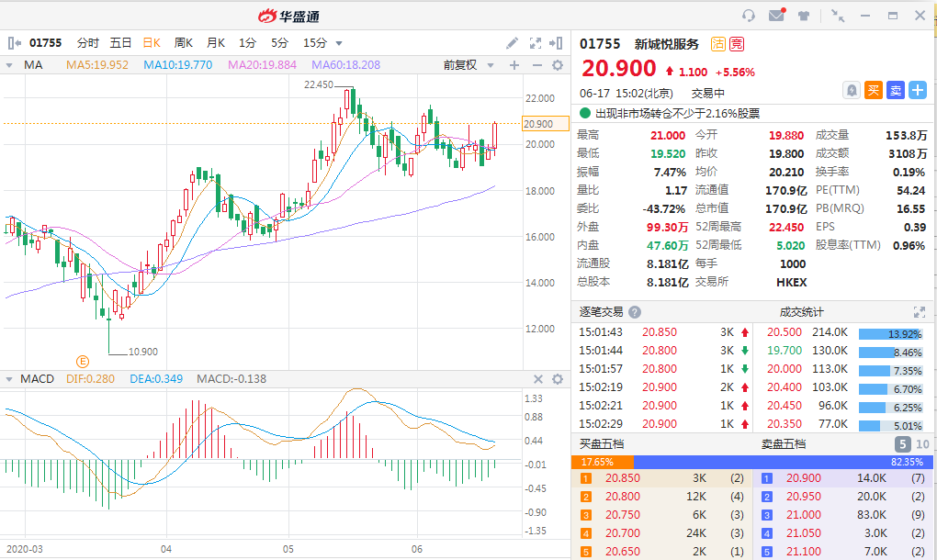Image resolution: width=937 pixels, height=560 pixels.
Task: Select bid level 4 at 20.700
Action: [x=660, y=533]
